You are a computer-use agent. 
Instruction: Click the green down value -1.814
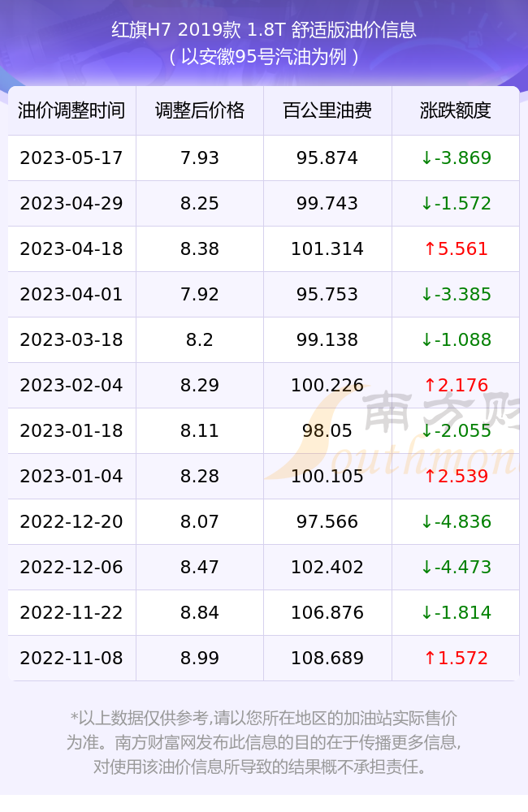(x=456, y=612)
